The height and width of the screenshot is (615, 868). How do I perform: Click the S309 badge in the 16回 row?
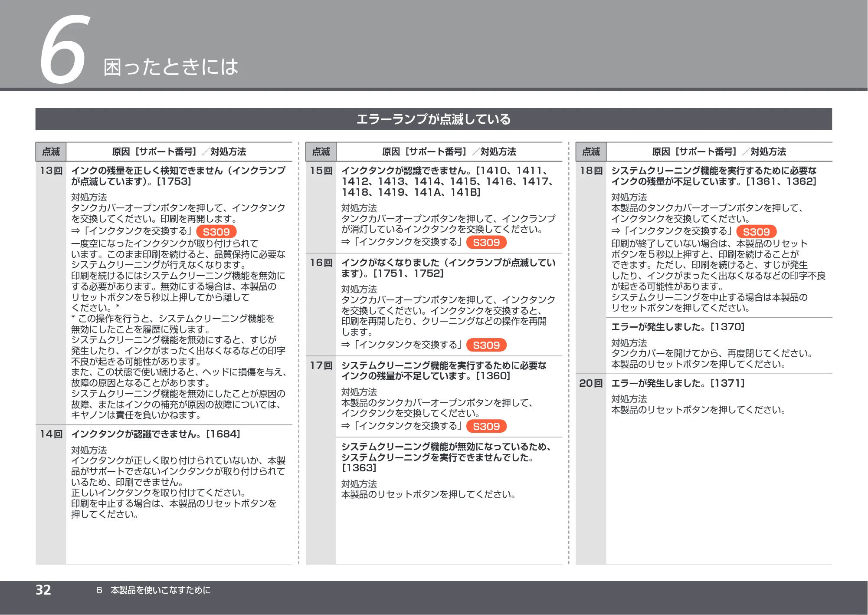pyautogui.click(x=486, y=345)
